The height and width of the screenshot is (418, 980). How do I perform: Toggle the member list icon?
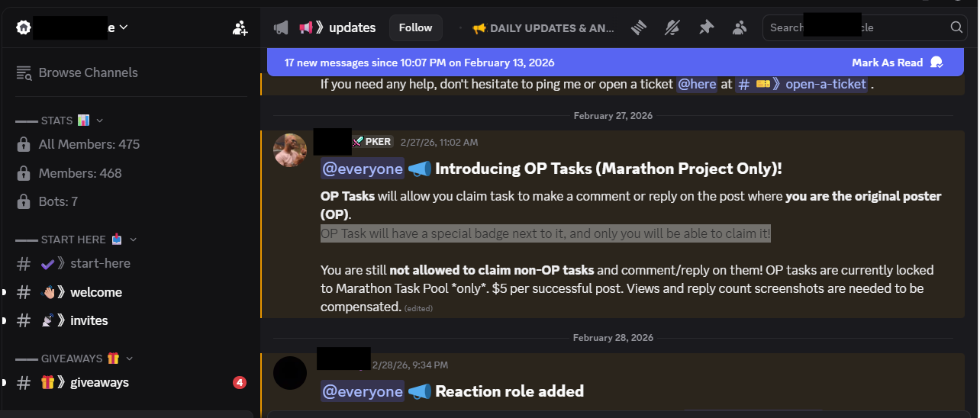pyautogui.click(x=740, y=27)
